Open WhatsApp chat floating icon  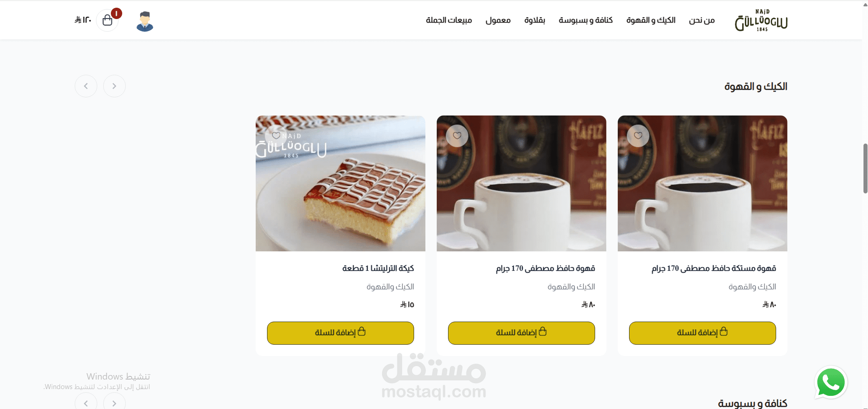click(831, 383)
